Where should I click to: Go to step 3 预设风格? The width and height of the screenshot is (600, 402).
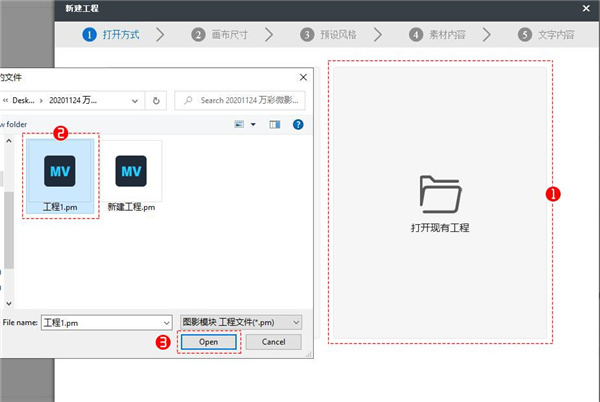tap(330, 34)
